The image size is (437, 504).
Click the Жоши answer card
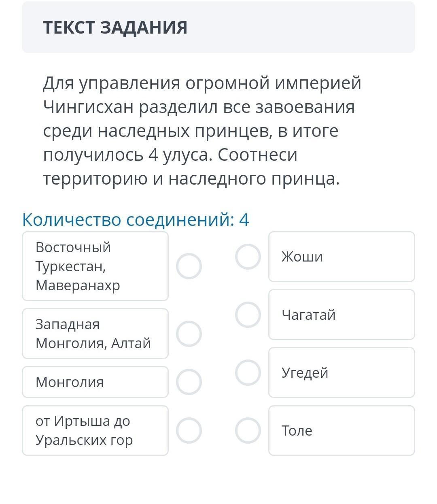click(x=342, y=257)
